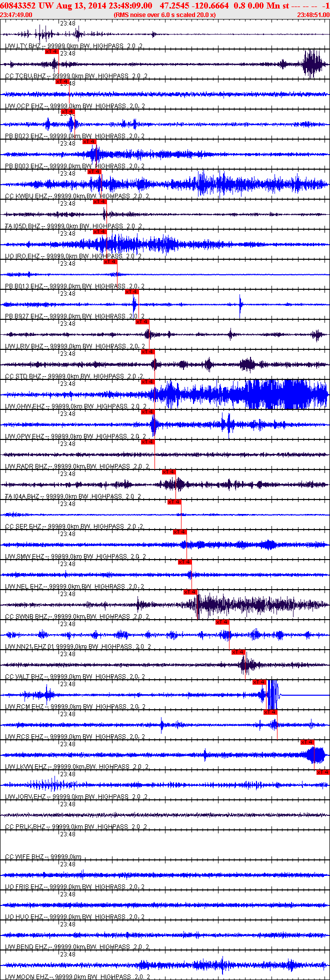Click the xT 4 marker on CC.VALT trace
The image size is (330, 980).
pos(238,652)
